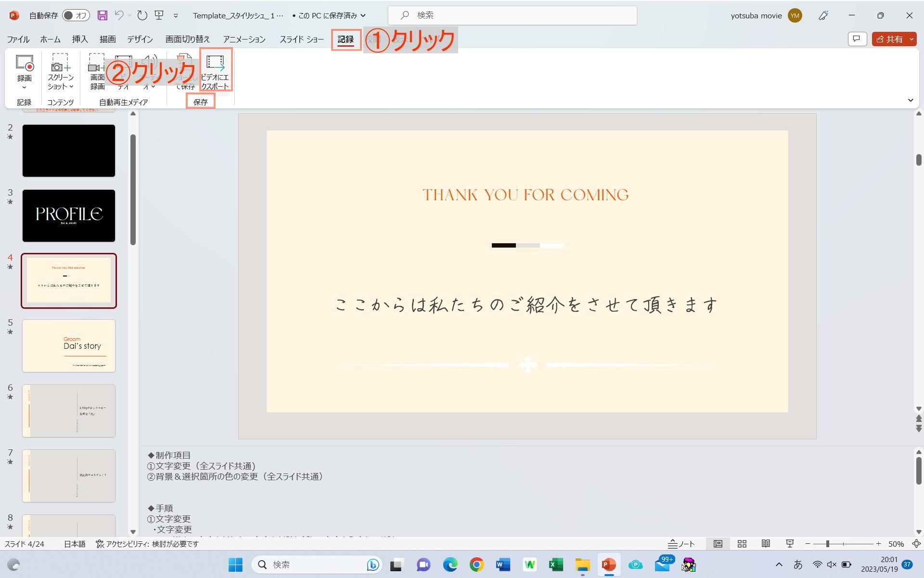Collapse the ribbon with chevron
The image size is (924, 578).
point(911,100)
